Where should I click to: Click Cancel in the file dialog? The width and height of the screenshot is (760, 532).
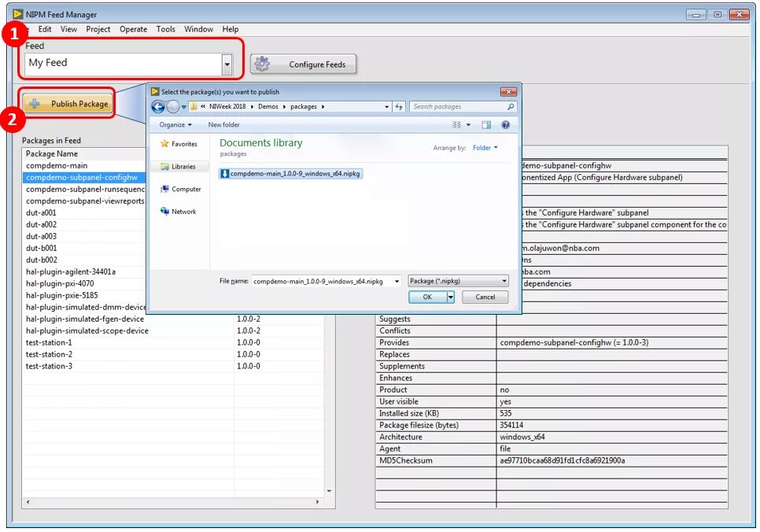[x=485, y=297]
